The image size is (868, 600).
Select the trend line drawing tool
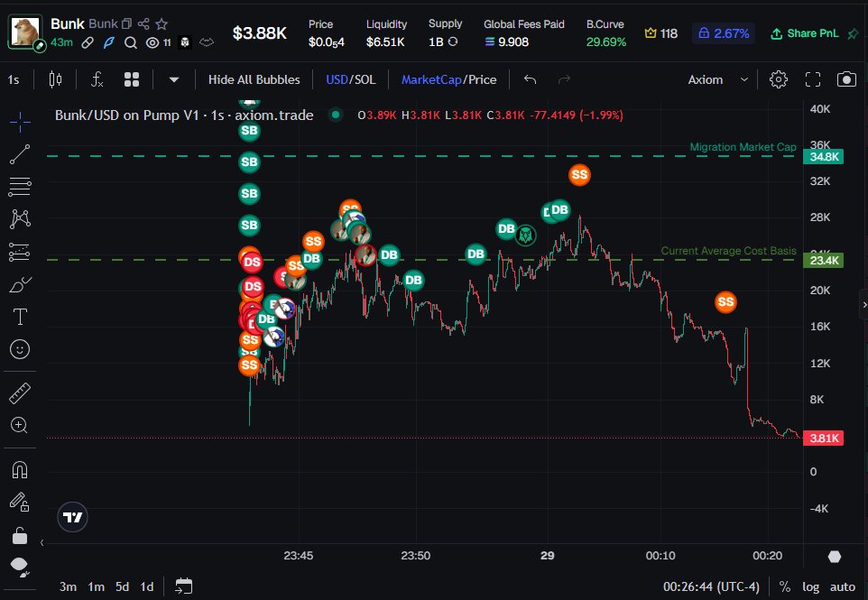[20, 154]
